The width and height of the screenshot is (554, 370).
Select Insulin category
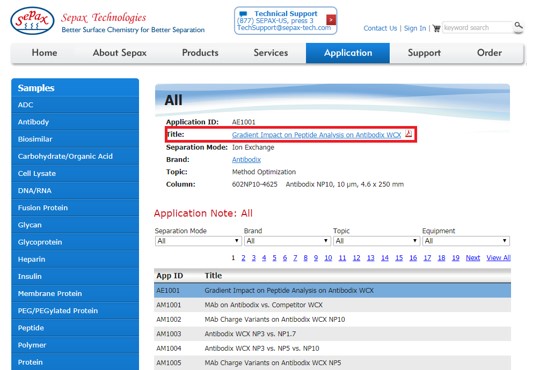click(x=75, y=276)
